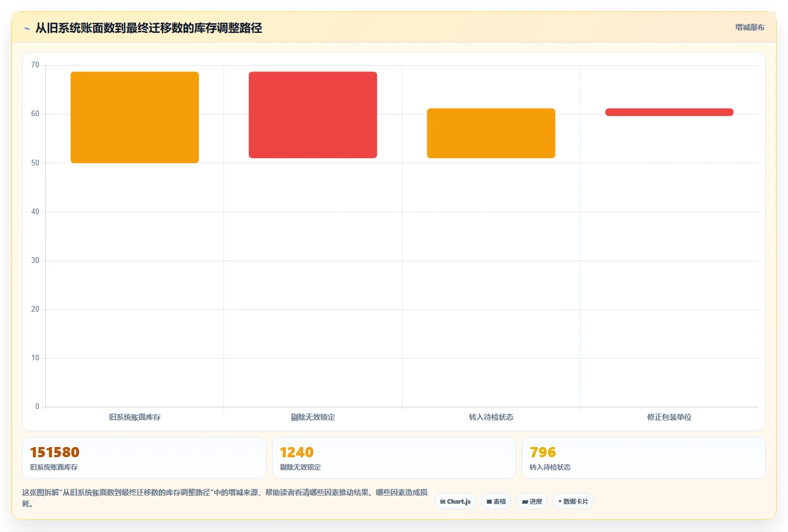Click the Chart.js tag chip

(455, 501)
